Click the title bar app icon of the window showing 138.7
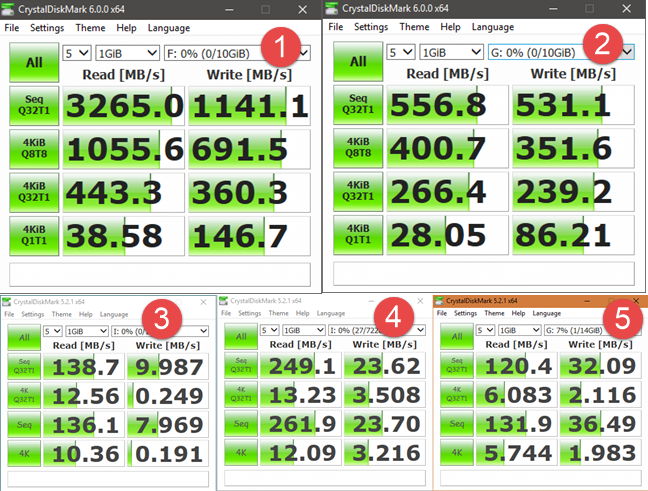648x491 pixels. 6,302
